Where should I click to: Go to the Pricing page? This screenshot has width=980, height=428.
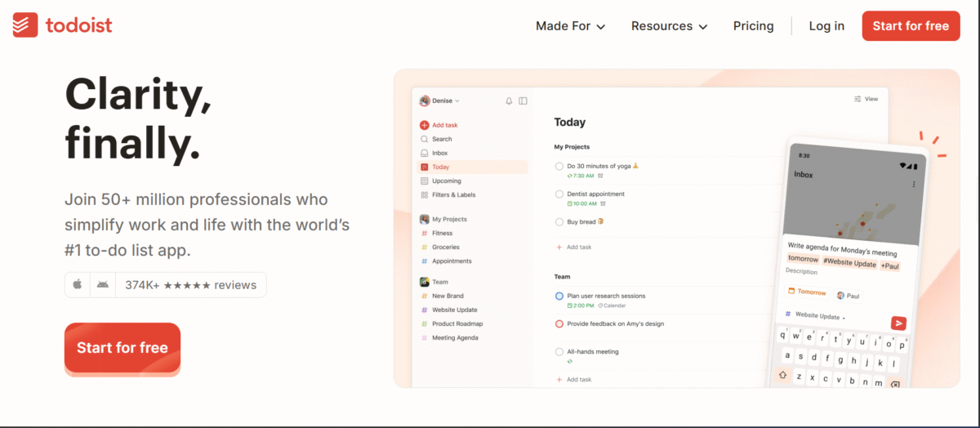753,26
